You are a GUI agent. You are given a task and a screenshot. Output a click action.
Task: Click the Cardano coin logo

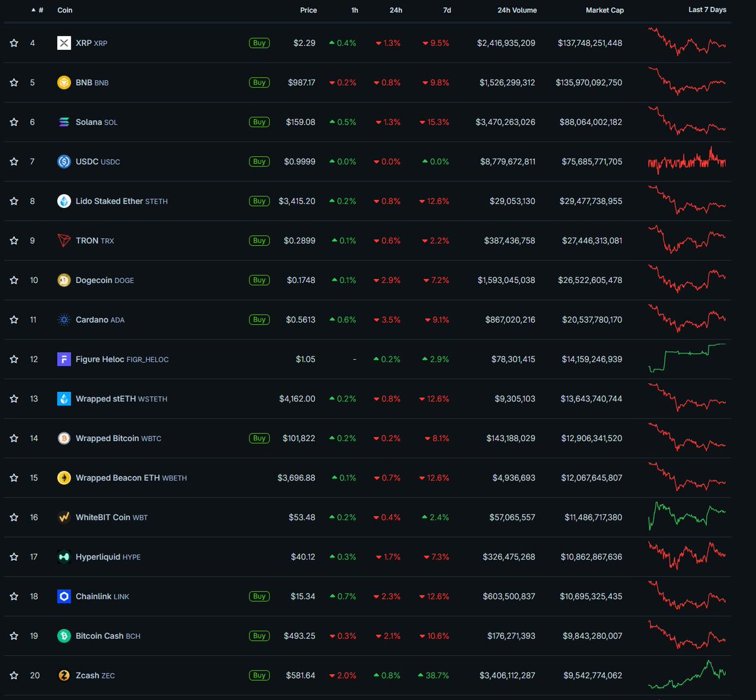(64, 319)
